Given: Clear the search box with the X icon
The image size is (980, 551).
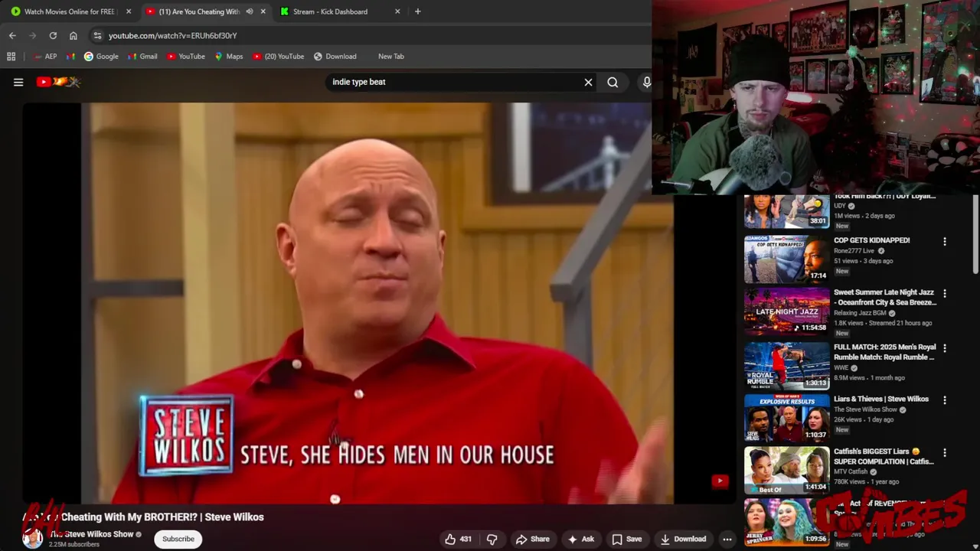Looking at the screenshot, I should click(x=588, y=82).
